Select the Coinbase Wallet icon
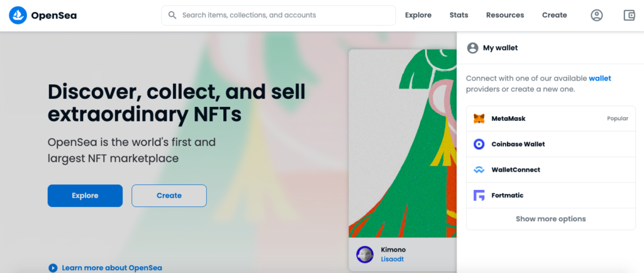Screen dimensions: 644x273 [x=479, y=144]
